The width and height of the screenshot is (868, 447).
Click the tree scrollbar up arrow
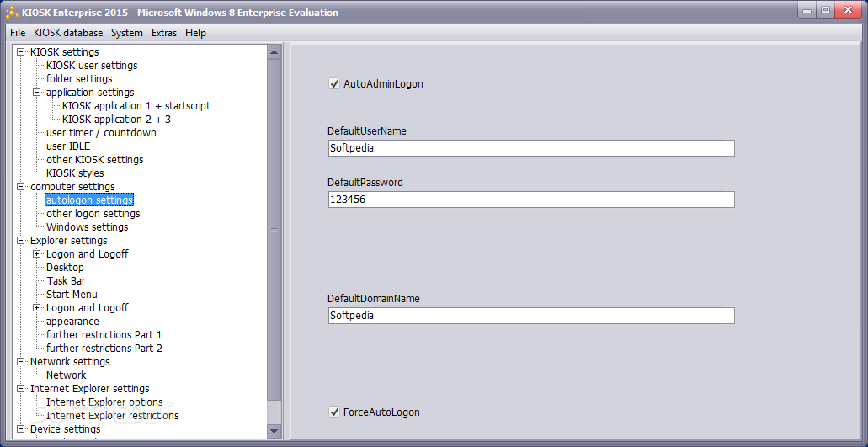pyautogui.click(x=274, y=52)
